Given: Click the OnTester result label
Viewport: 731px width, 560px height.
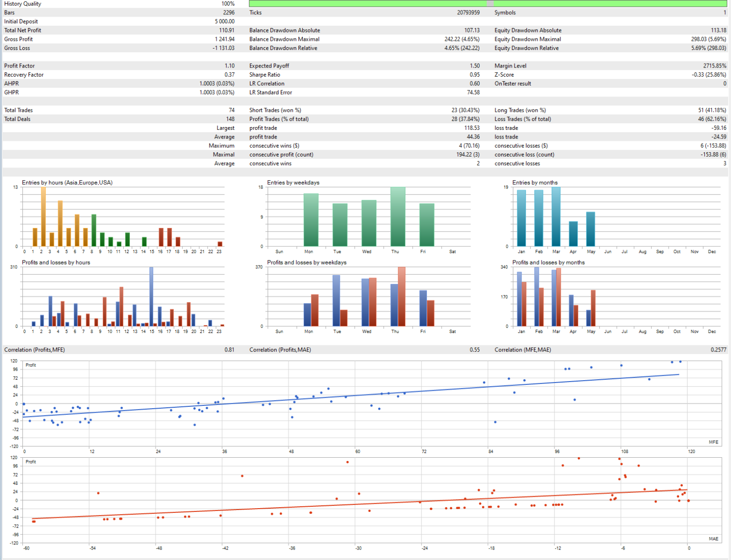Looking at the screenshot, I should click(513, 84).
